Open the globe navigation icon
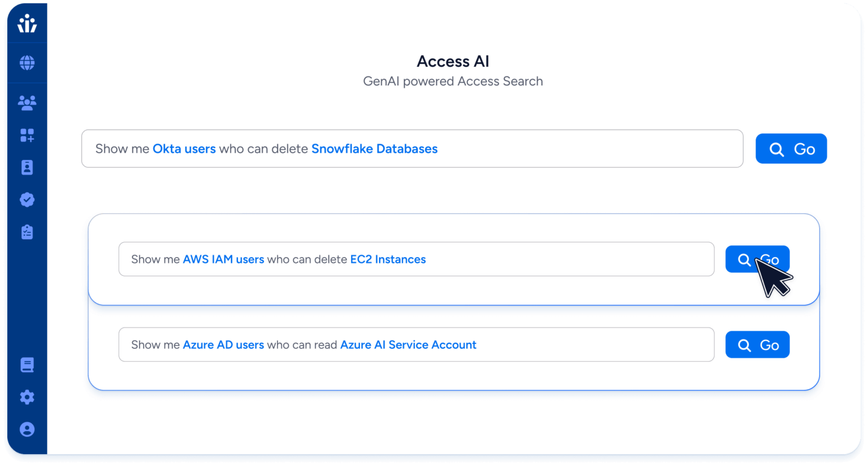The width and height of the screenshot is (868, 466). tap(27, 62)
